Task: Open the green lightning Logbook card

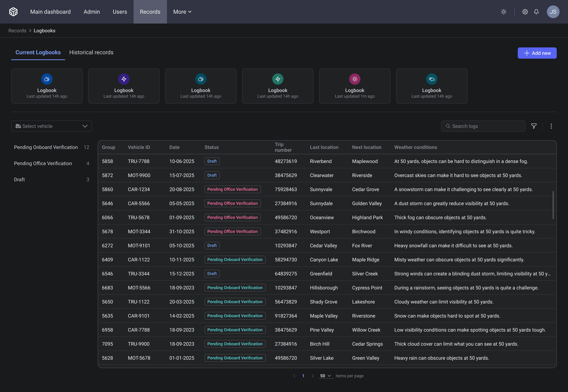Action: point(277,86)
